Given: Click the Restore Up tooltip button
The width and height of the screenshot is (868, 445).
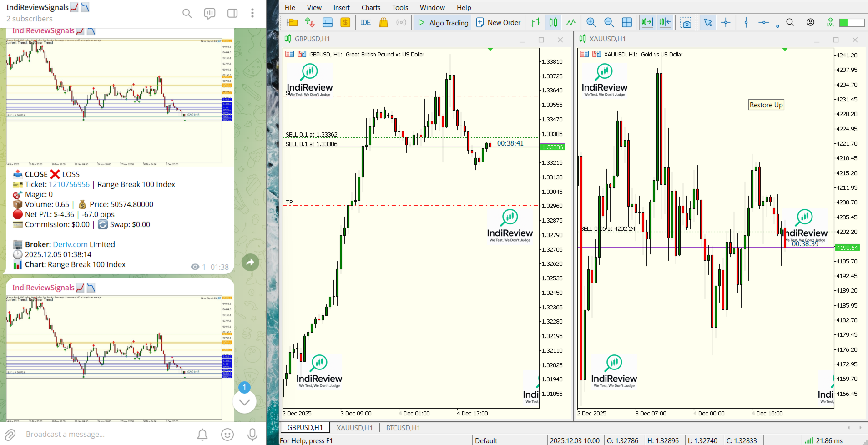Looking at the screenshot, I should click(x=766, y=105).
